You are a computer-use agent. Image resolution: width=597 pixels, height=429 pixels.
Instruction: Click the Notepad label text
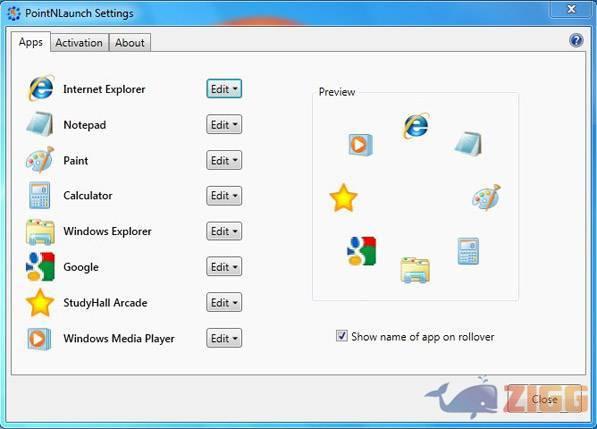pyautogui.click(x=85, y=125)
